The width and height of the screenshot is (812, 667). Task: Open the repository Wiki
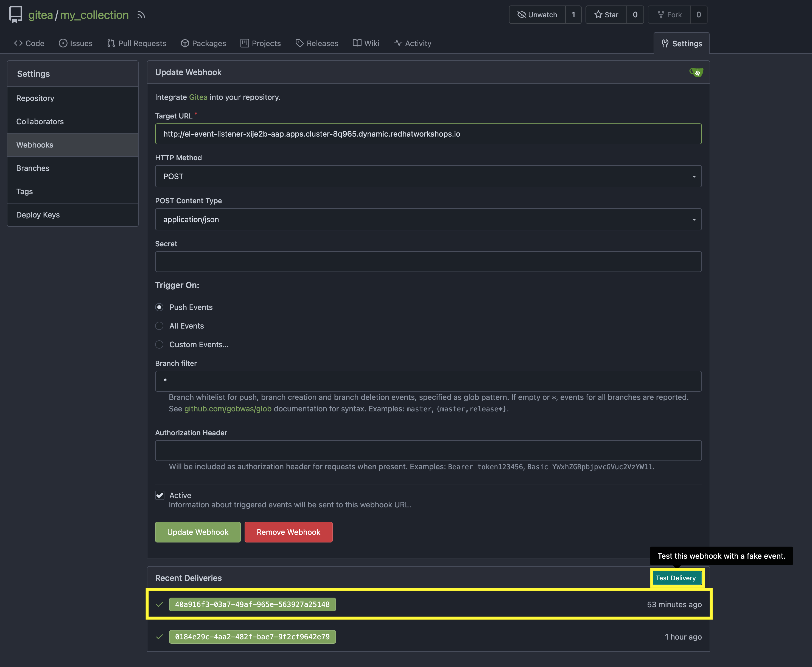point(365,43)
